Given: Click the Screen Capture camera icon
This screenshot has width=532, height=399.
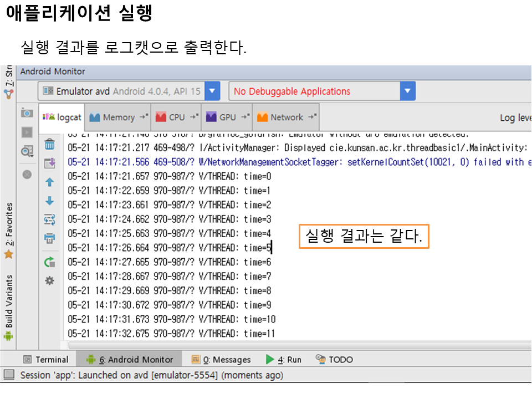Looking at the screenshot, I should tap(27, 113).
